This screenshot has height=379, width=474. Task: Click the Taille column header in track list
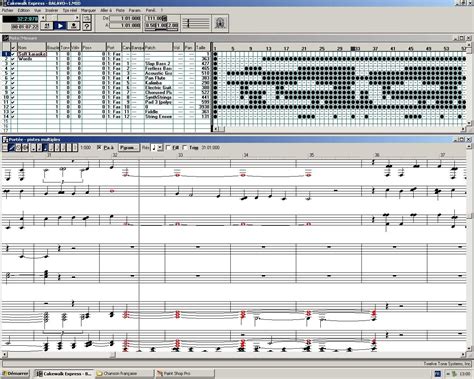pyautogui.click(x=202, y=47)
